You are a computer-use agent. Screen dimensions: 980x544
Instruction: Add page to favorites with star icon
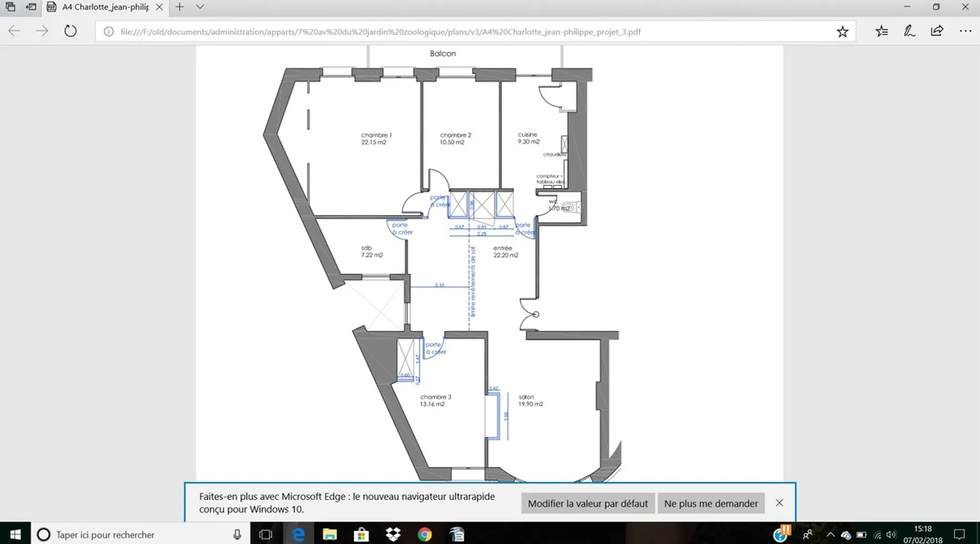point(842,32)
